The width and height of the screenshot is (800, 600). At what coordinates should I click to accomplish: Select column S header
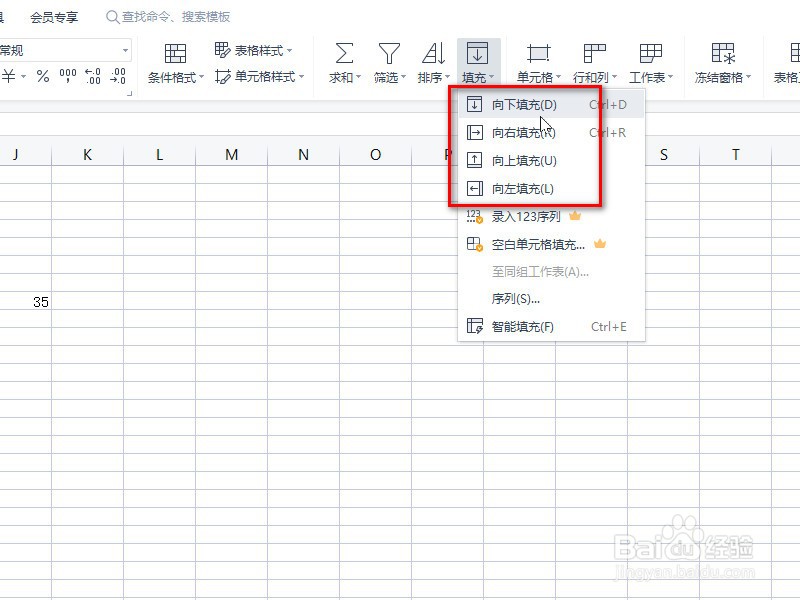tap(663, 155)
